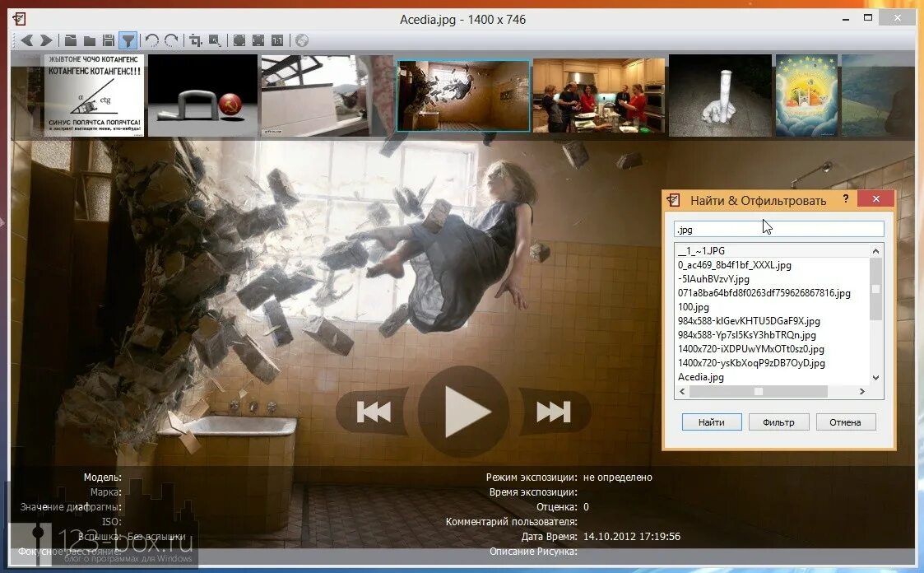Click the не определено exposure value
924x573 pixels.
618,477
